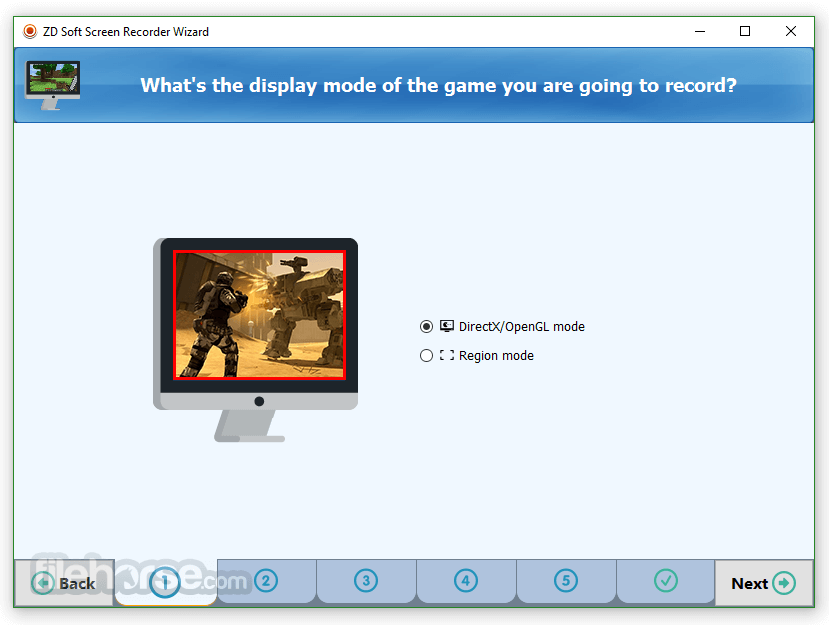Click the ZD Soft recorder title bar icon
The width and height of the screenshot is (829, 625).
coord(30,32)
